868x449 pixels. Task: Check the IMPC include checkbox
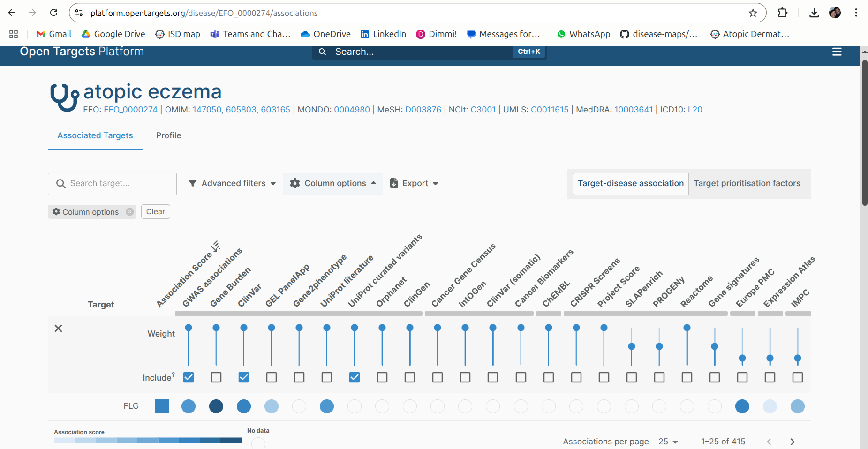point(797,377)
